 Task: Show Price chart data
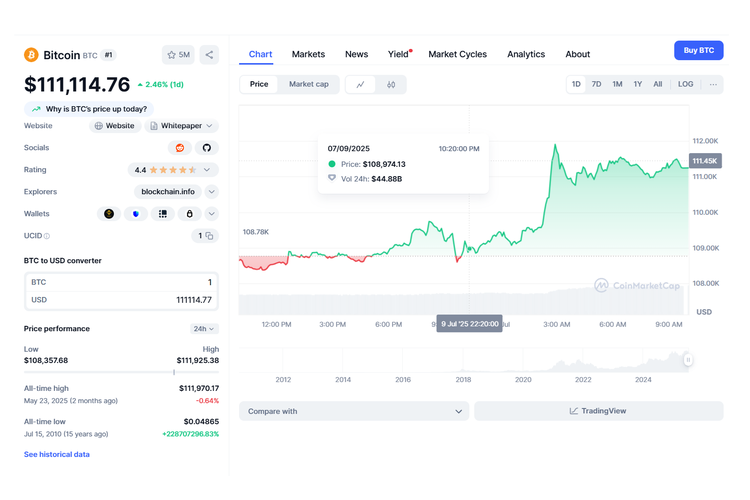click(259, 84)
